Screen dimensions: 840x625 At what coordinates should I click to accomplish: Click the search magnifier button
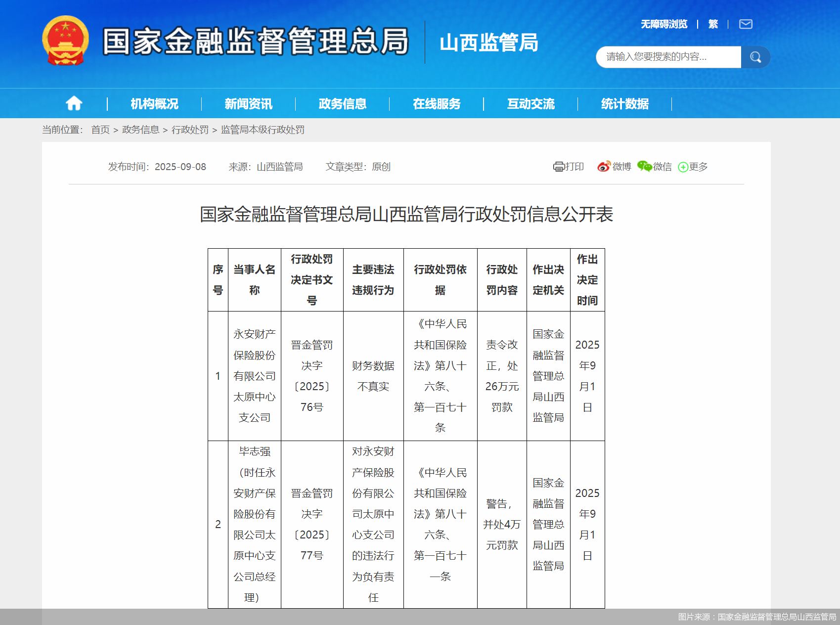755,57
